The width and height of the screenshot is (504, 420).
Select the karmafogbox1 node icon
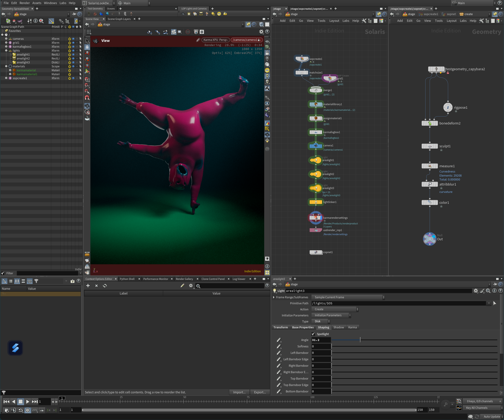pyautogui.click(x=316, y=132)
